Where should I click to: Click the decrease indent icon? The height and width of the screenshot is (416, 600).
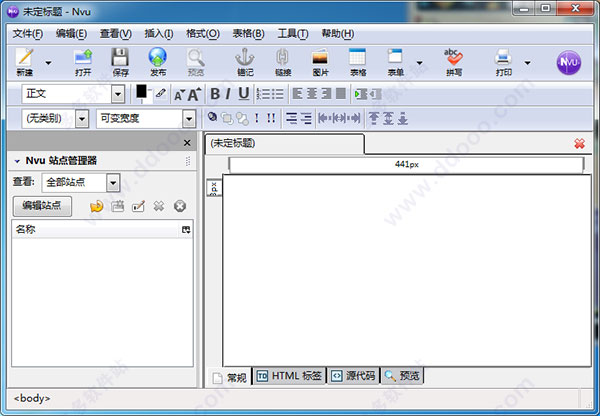376,94
